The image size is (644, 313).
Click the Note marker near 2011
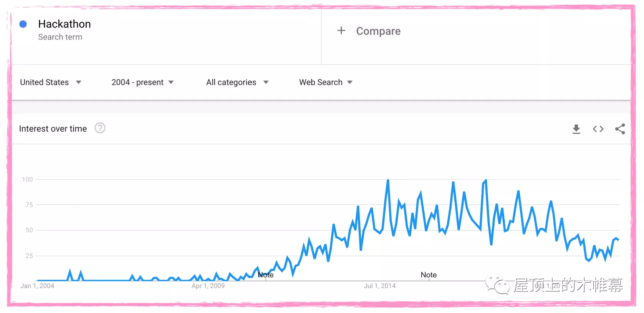click(x=266, y=275)
